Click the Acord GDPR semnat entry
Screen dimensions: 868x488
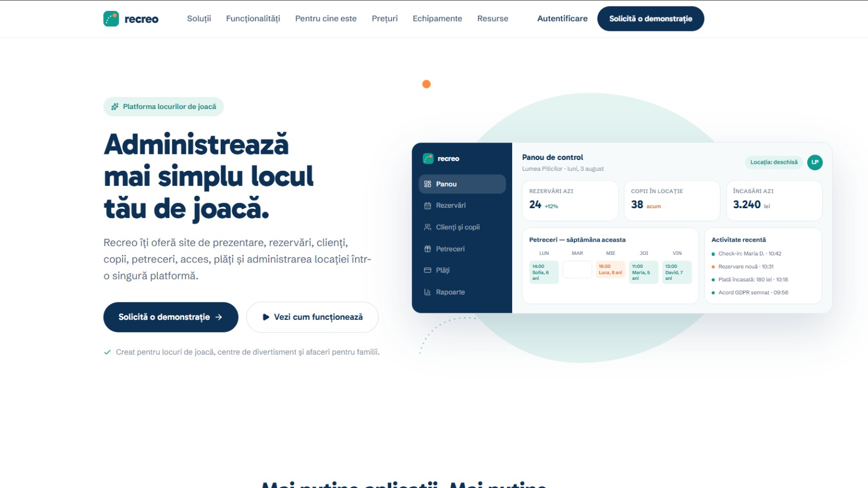[750, 293]
